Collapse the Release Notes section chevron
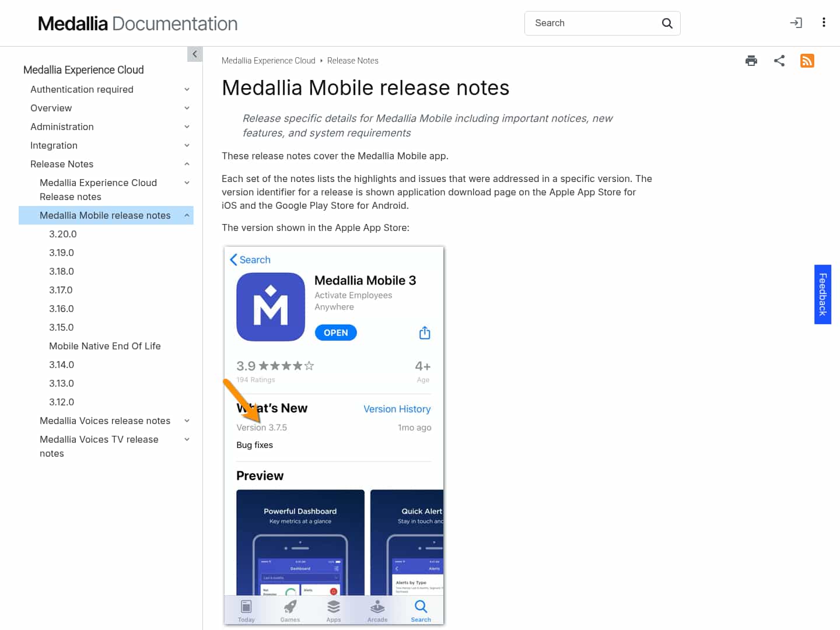This screenshot has height=630, width=840. 187,164
